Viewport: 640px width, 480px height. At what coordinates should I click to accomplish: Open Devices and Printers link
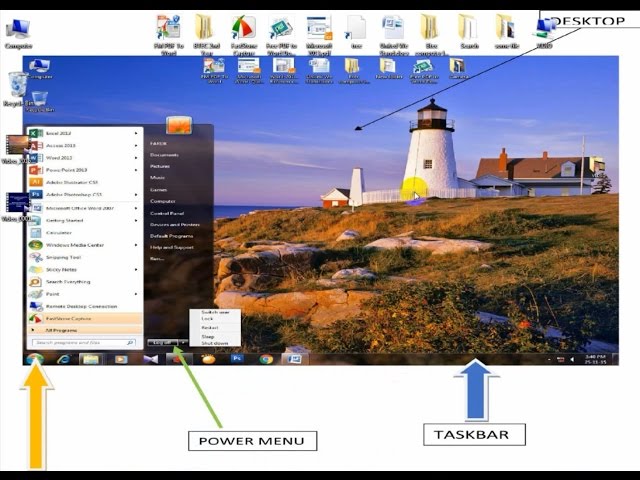coord(175,225)
